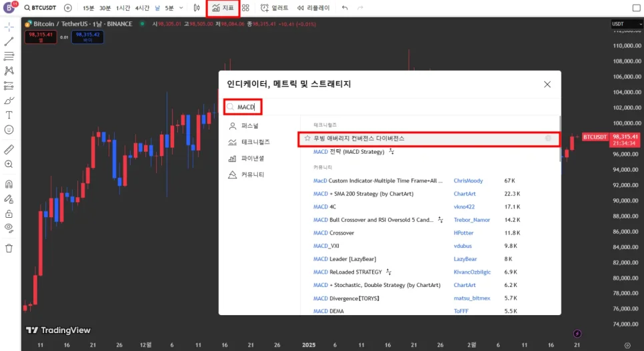Image resolution: width=644 pixels, height=351 pixels.
Task: Click the fullscreen layout icon top right
Action: (x=636, y=8)
